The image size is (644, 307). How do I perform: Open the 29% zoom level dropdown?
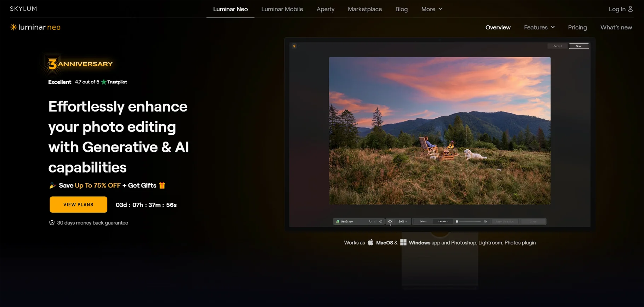click(x=403, y=221)
